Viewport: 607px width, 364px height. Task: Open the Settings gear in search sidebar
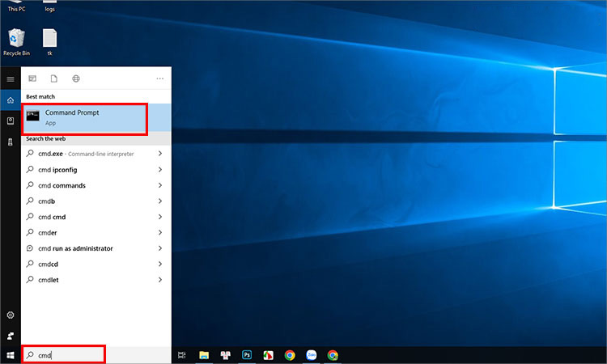[x=11, y=315]
